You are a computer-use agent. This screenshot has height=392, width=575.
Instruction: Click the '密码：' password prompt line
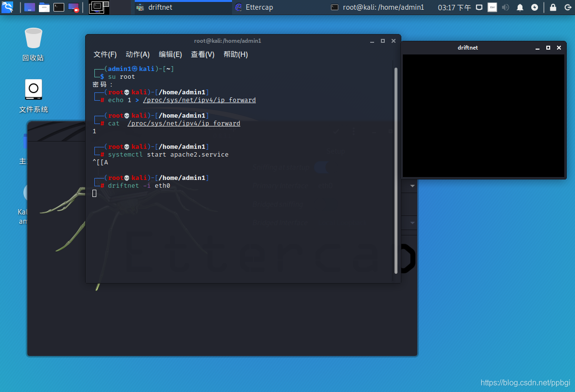pos(103,84)
